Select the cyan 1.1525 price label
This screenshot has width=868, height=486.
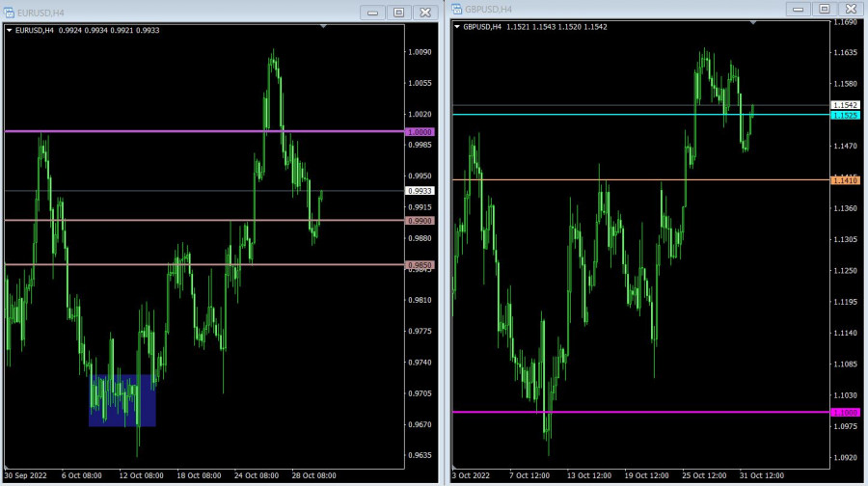coord(845,115)
